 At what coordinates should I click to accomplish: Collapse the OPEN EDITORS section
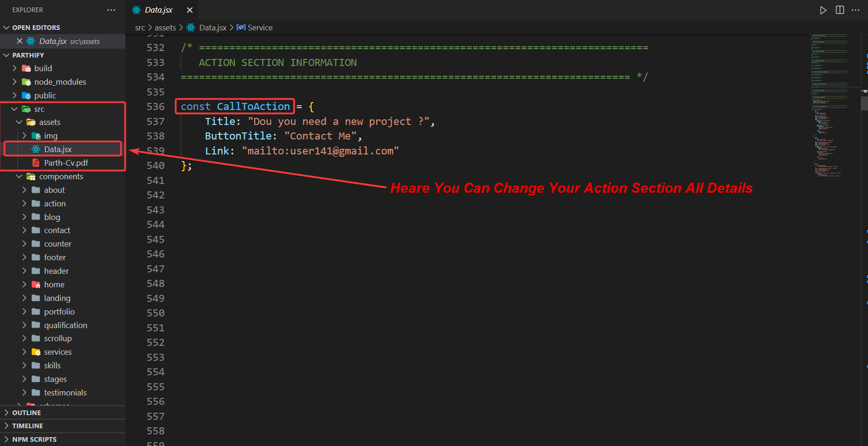coord(7,28)
